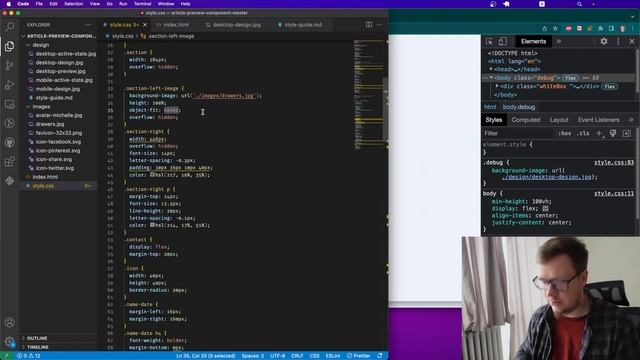Toggle :hov element state panel

click(x=564, y=133)
